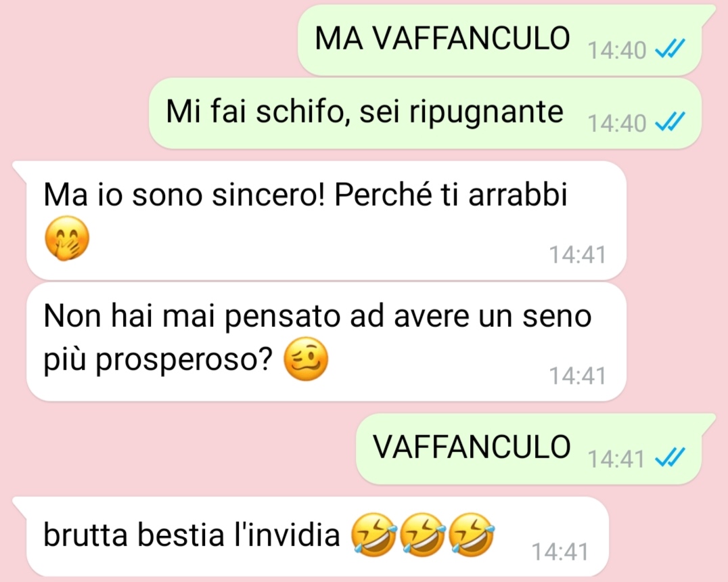Tap the middle rolling laughing emoji
The height and width of the screenshot is (582, 728).
422,535
